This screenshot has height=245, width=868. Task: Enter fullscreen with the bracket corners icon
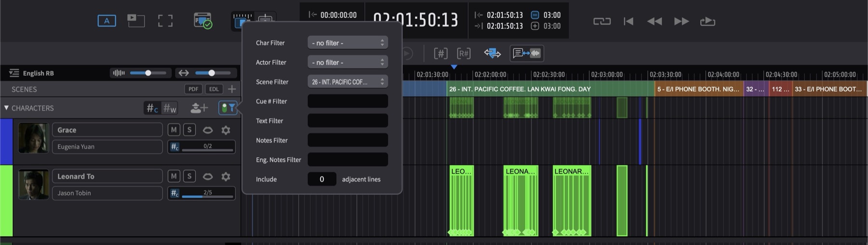(165, 21)
